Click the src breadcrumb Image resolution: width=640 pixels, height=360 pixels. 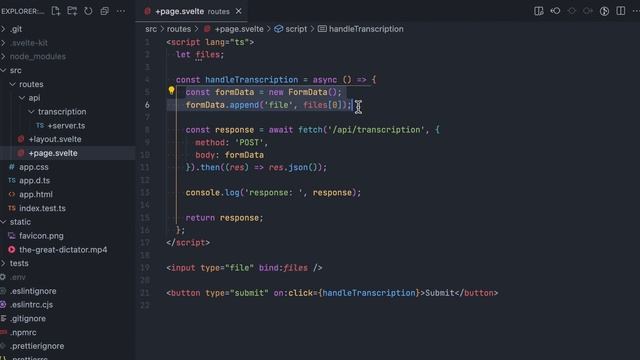pyautogui.click(x=151, y=29)
